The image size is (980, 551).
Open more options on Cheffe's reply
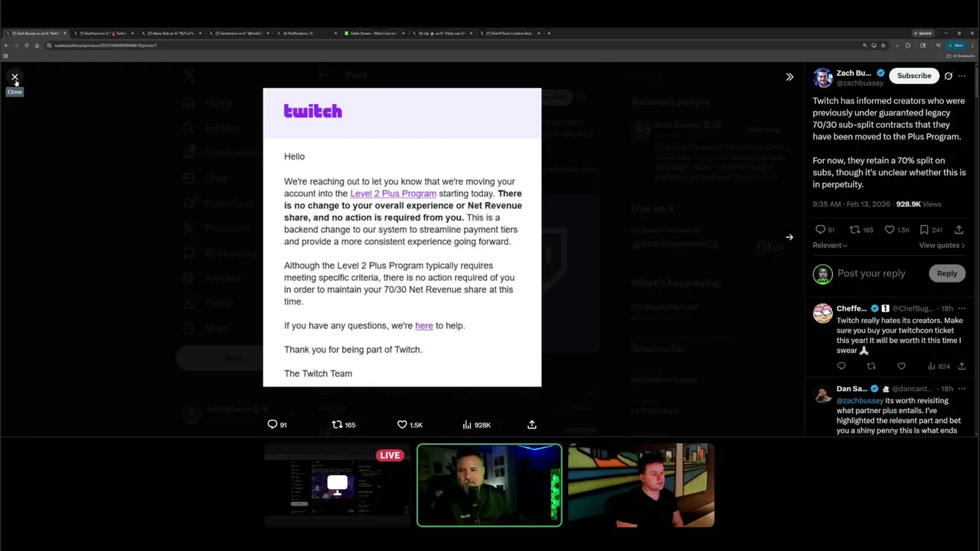point(962,308)
